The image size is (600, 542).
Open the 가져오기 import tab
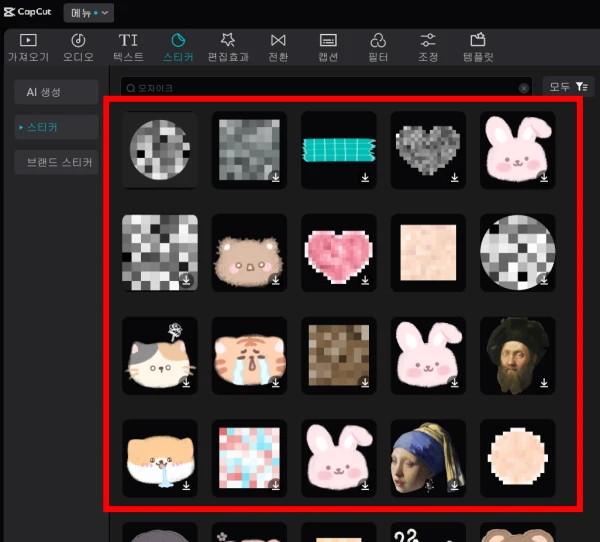point(28,48)
